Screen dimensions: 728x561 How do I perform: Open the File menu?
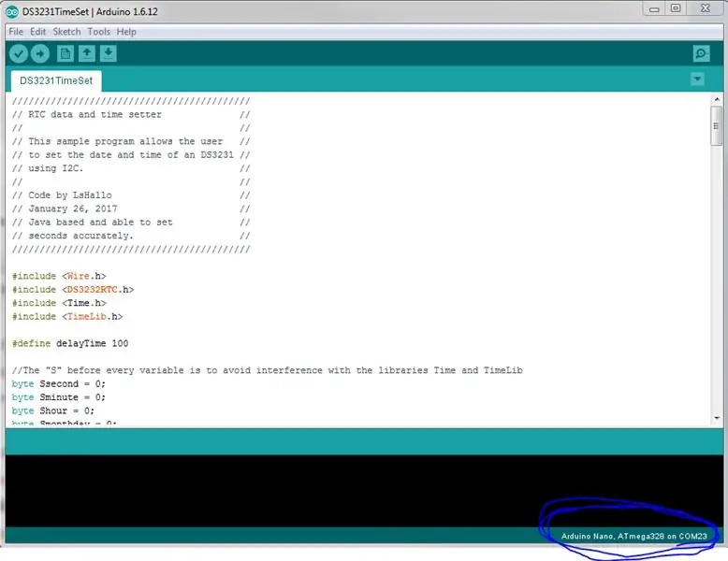tap(16, 32)
